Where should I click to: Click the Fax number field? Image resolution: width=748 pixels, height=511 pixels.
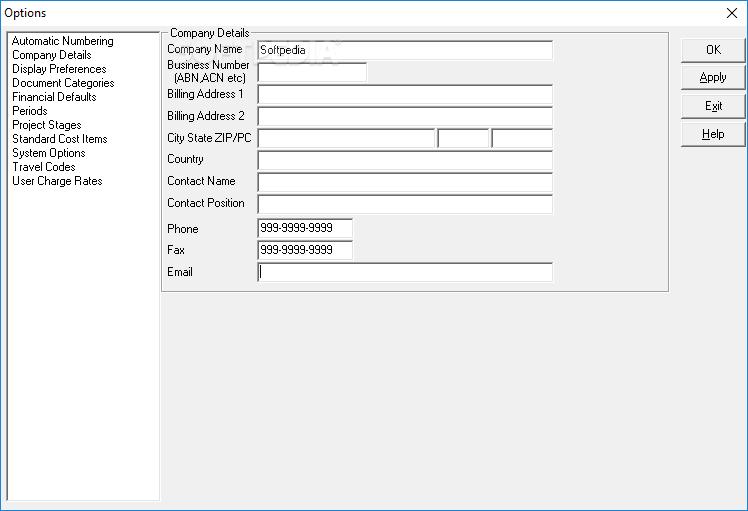point(305,250)
